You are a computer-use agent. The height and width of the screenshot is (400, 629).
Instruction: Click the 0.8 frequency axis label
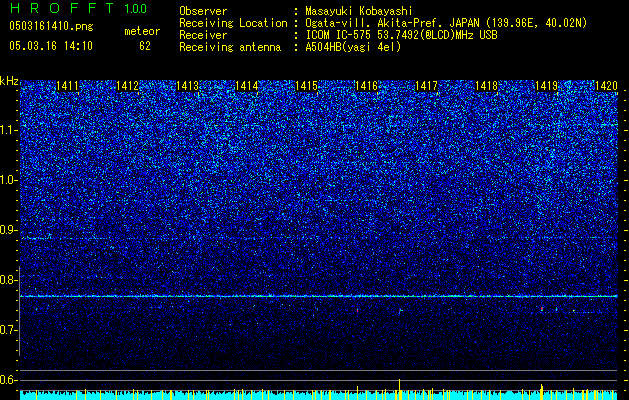coord(9,280)
